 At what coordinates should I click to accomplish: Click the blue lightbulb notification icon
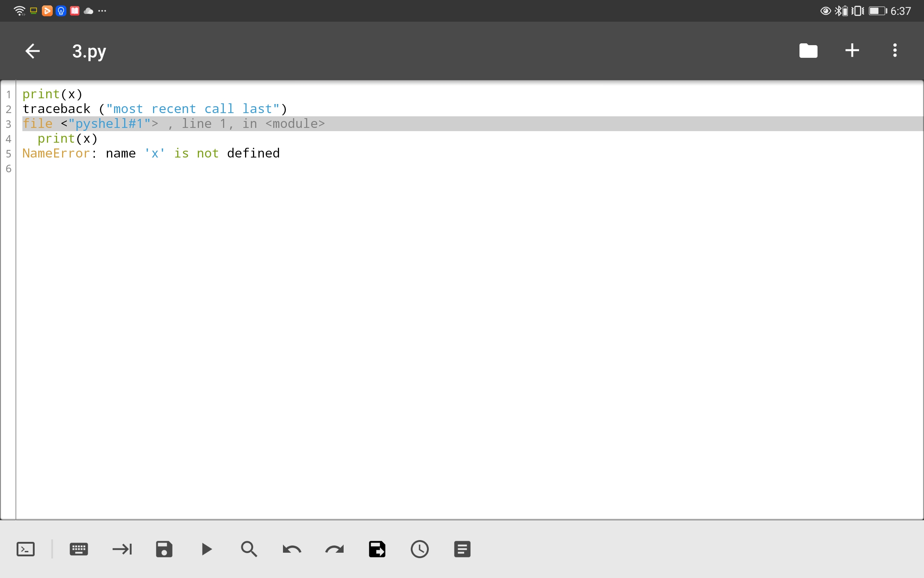(61, 11)
